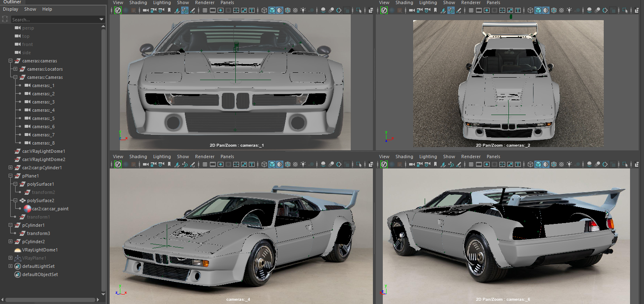Select VRayLightDome1 in the Outliner
Viewport: 644px width, 304px height.
coord(39,250)
